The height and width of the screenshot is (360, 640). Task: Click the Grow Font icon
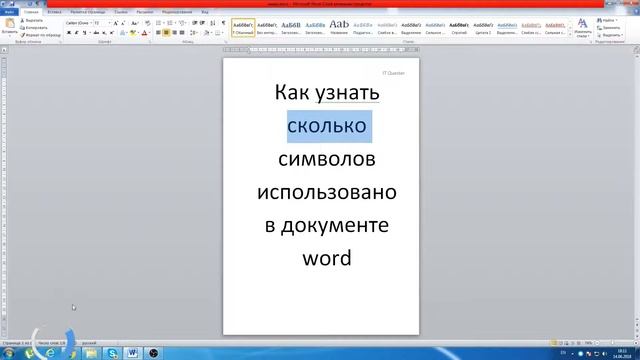[x=116, y=23]
